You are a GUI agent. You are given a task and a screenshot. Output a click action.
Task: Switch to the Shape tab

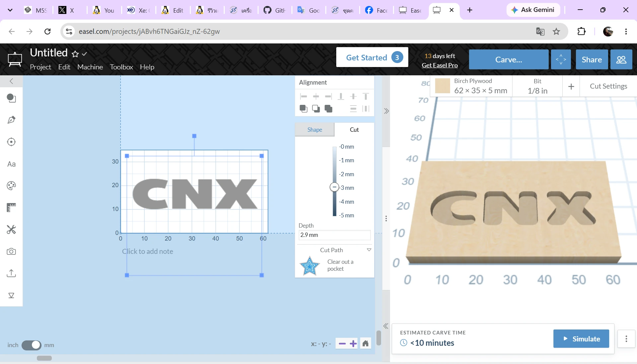(x=315, y=130)
